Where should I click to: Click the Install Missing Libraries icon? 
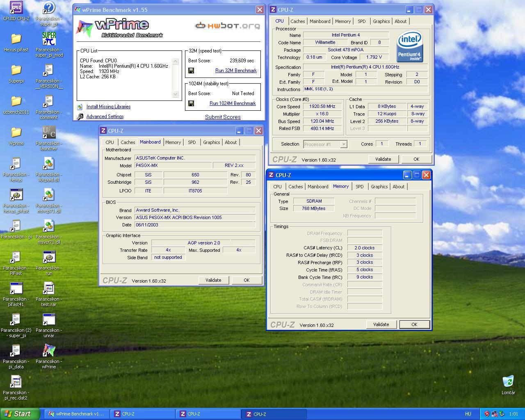pos(80,107)
